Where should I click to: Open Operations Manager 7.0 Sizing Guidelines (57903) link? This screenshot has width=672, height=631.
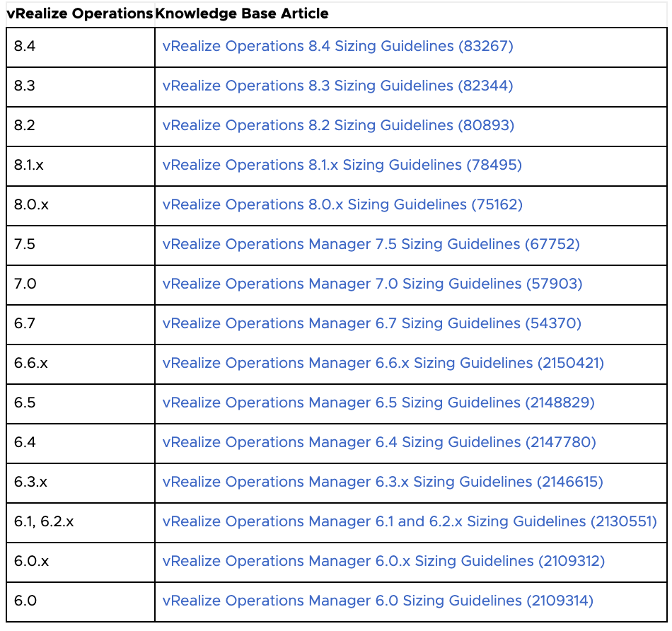(x=372, y=284)
